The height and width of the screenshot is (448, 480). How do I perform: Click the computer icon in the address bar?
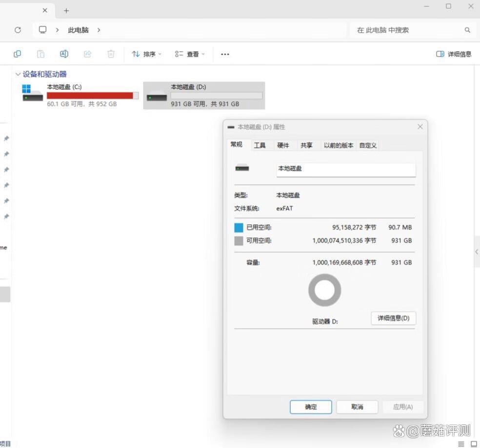tap(43, 30)
